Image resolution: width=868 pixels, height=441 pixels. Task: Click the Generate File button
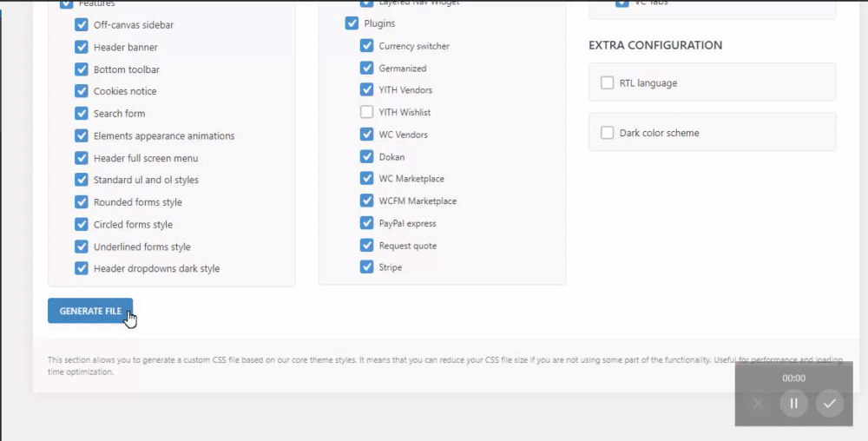[x=90, y=311]
